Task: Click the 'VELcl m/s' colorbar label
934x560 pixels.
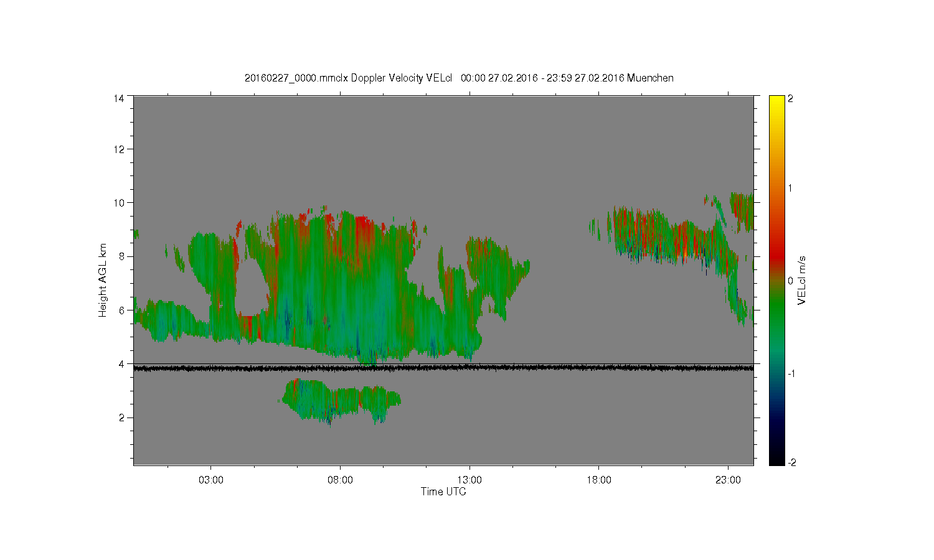Action: point(802,280)
